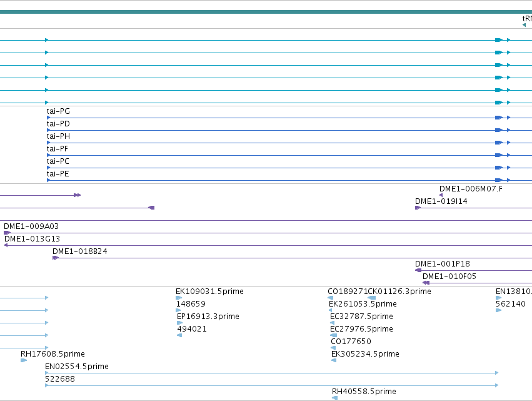Click the DME1-013G13 clone label

coord(33,239)
